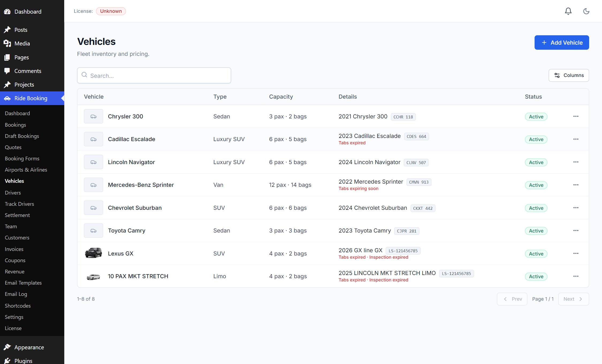Open row actions for Toyota Camry
The height and width of the screenshot is (364, 602).
tap(576, 231)
